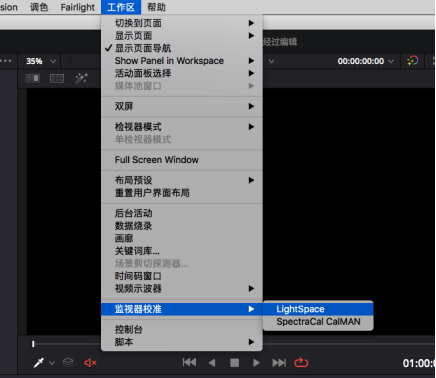Unmute audio with red speaker icon
Image resolution: width=436 pixels, height=378 pixels.
(x=90, y=363)
